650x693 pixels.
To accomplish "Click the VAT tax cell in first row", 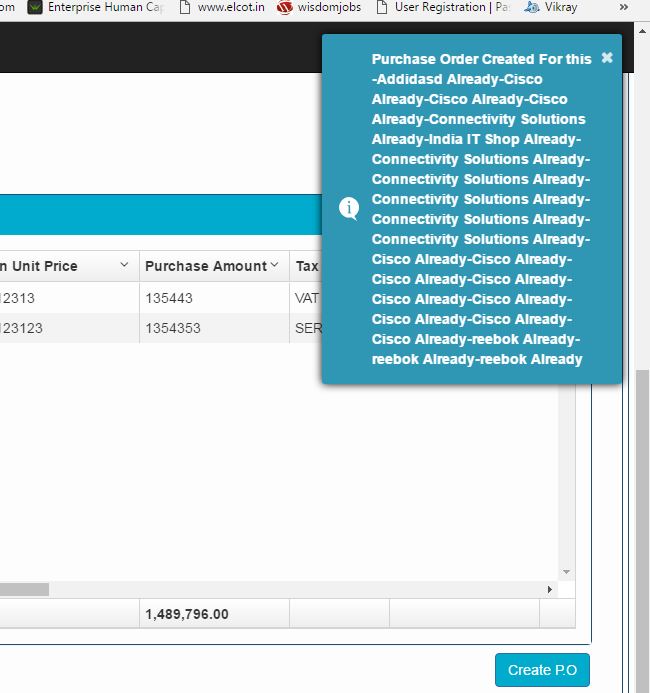I will point(306,298).
